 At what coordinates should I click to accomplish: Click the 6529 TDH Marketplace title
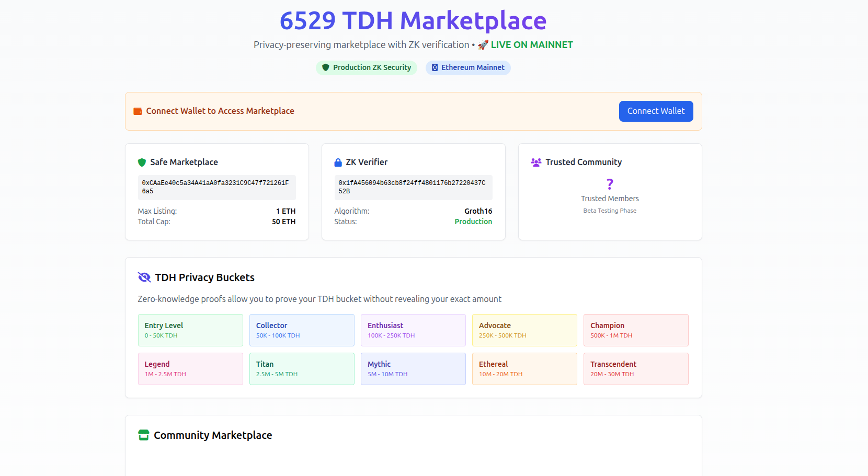pyautogui.click(x=413, y=21)
